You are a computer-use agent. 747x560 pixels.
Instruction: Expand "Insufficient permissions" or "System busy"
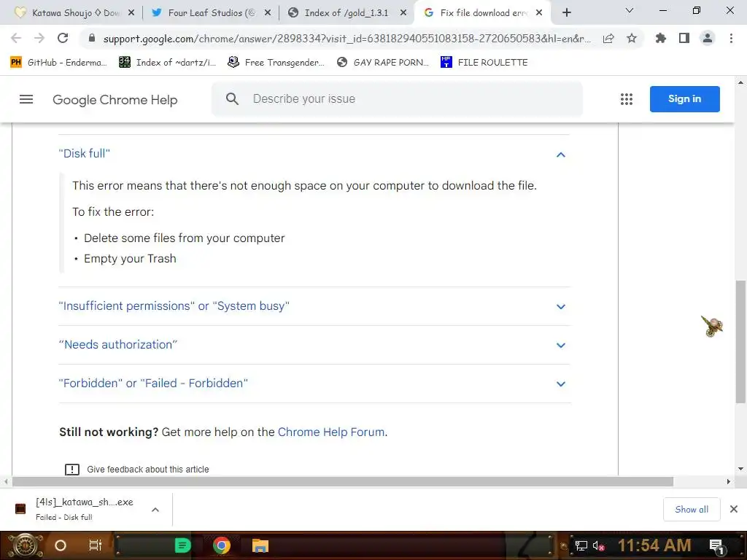[561, 307]
